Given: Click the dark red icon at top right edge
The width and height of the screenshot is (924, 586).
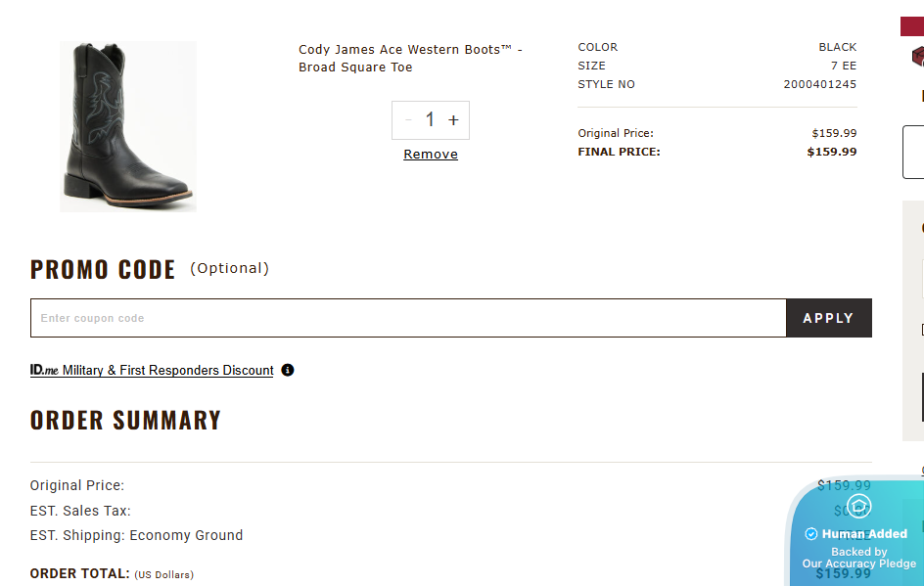Looking at the screenshot, I should 916,25.
